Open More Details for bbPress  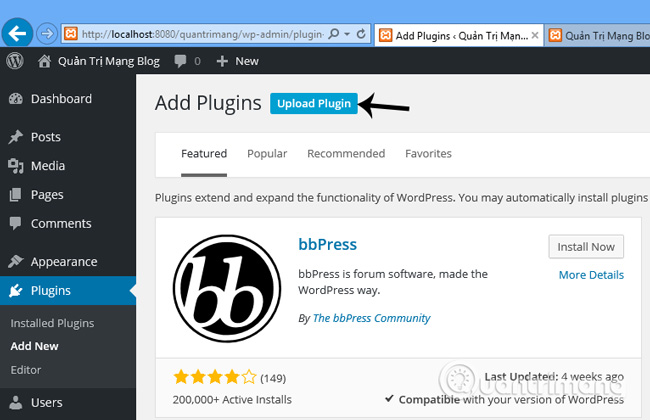591,275
